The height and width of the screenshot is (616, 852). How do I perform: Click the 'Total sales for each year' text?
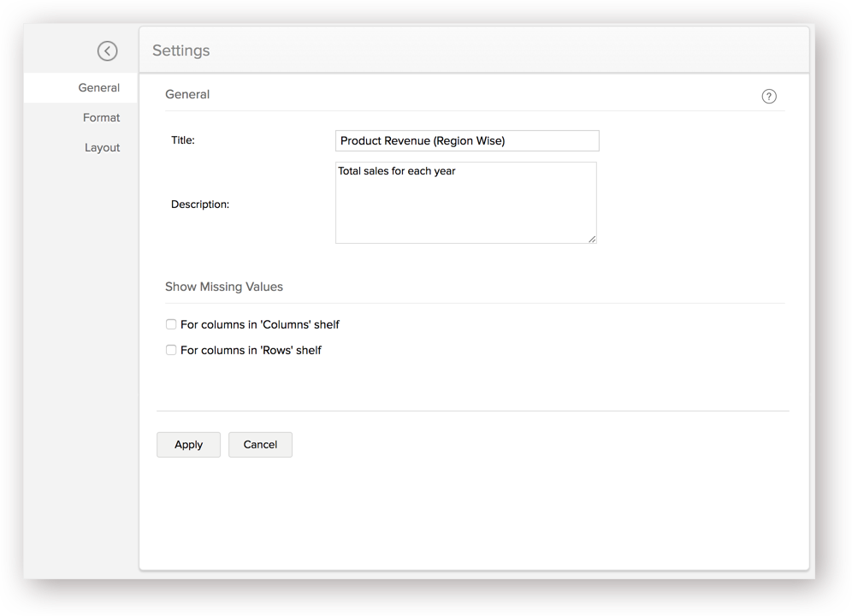[397, 171]
